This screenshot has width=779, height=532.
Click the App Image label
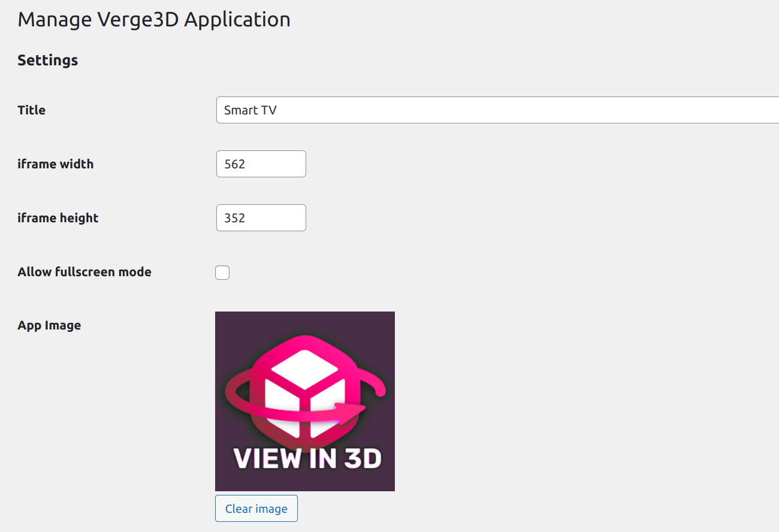49,325
